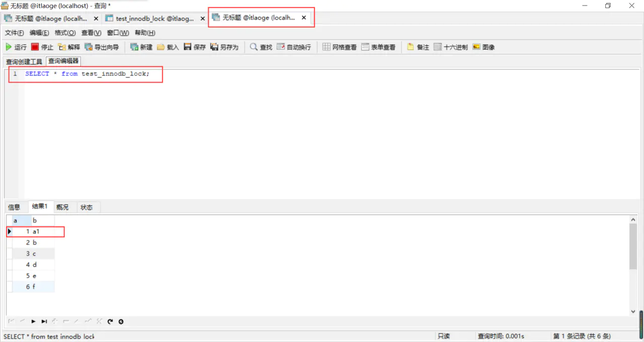Switch to 网格查看 grid view
644x342 pixels.
340,47
